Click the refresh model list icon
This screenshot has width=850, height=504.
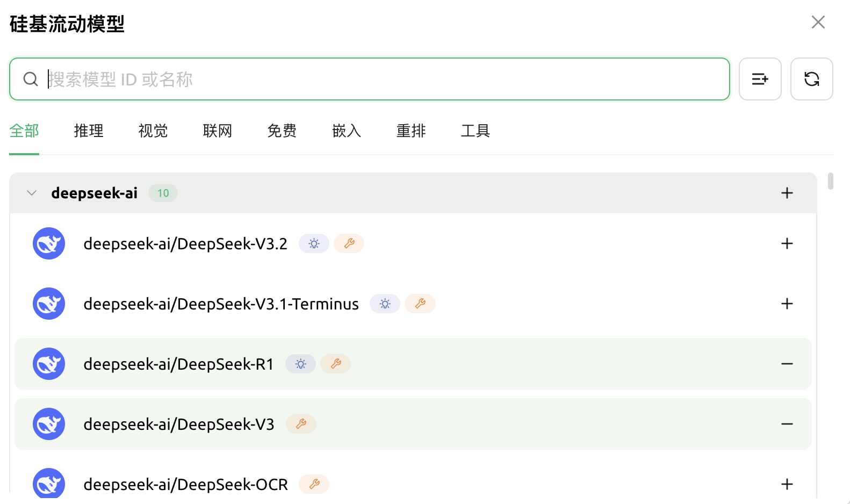pos(811,79)
